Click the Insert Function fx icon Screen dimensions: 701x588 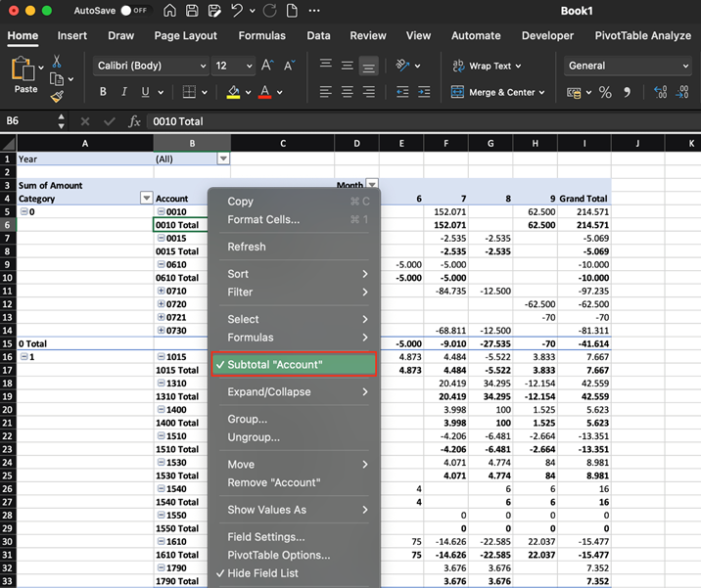pyautogui.click(x=134, y=121)
